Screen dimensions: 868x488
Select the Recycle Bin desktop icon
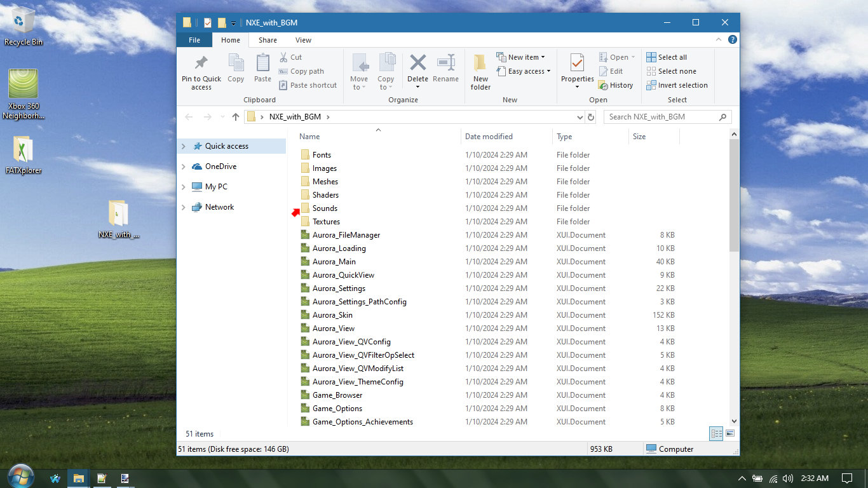24,25
